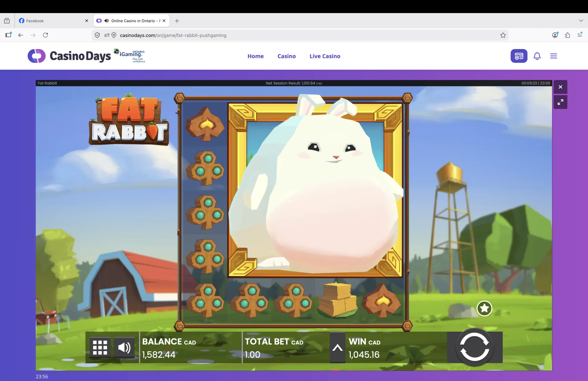Screen dimensions: 588x381
Task: Open the Live Casino section
Action: [x=325, y=56]
